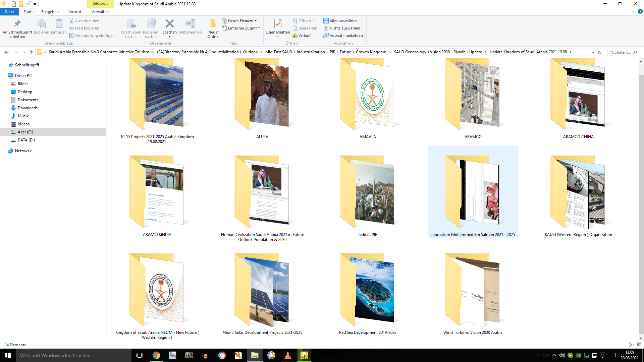Open the Explorer help icon

pos(640,12)
